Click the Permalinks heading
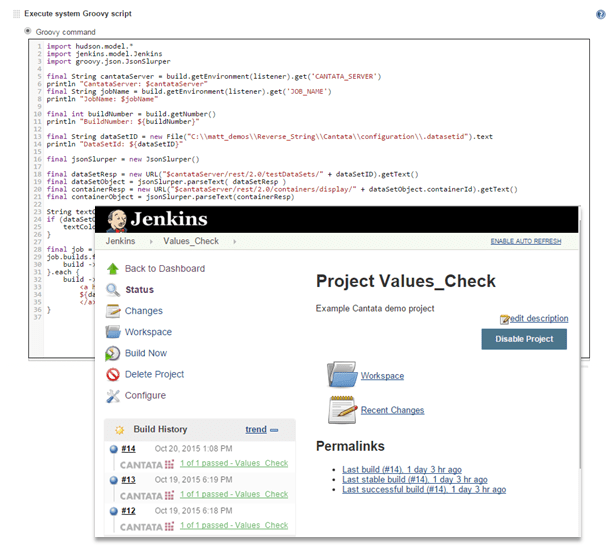Screen dimensions: 613x547 pyautogui.click(x=350, y=446)
